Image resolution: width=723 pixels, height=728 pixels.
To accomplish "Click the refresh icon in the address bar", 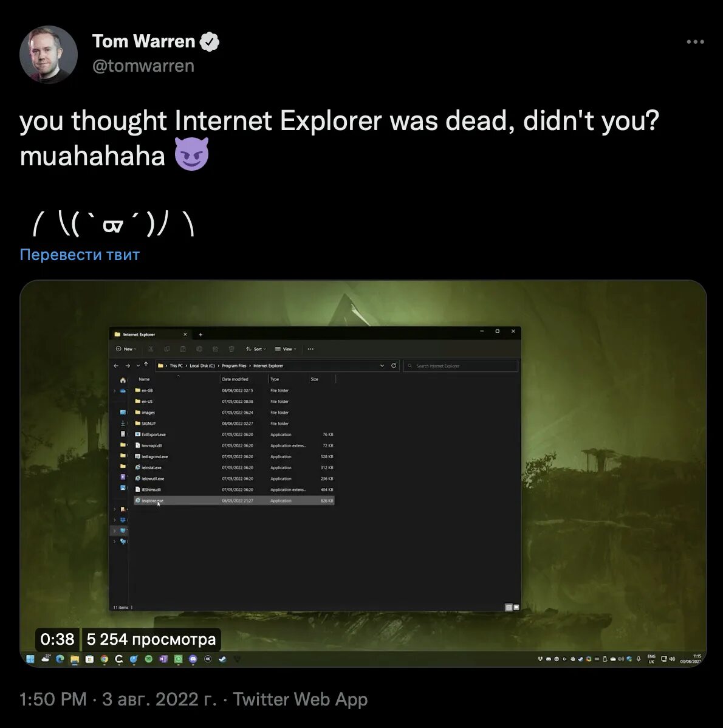I will [x=394, y=365].
